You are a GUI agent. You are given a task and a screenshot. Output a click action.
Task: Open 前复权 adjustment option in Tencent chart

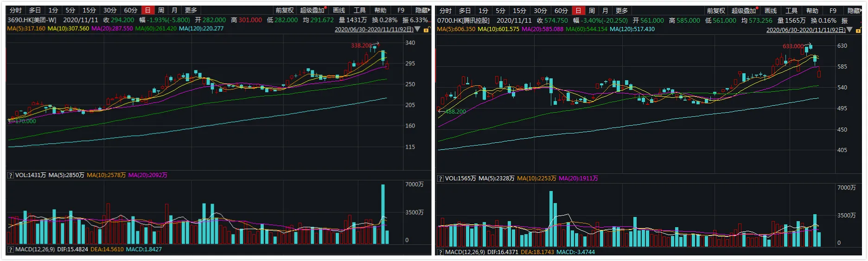click(716, 11)
